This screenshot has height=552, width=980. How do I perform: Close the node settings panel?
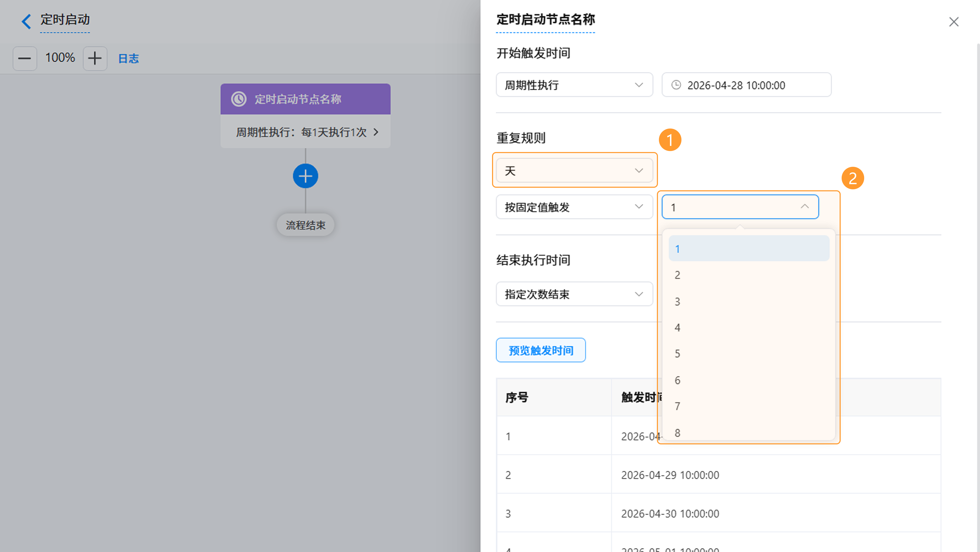click(x=953, y=22)
